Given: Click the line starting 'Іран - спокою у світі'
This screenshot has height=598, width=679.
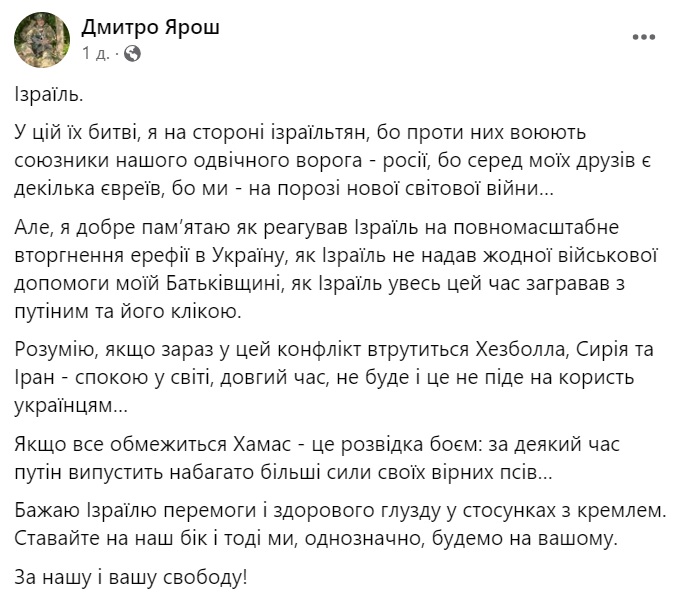Looking at the screenshot, I should 324,378.
